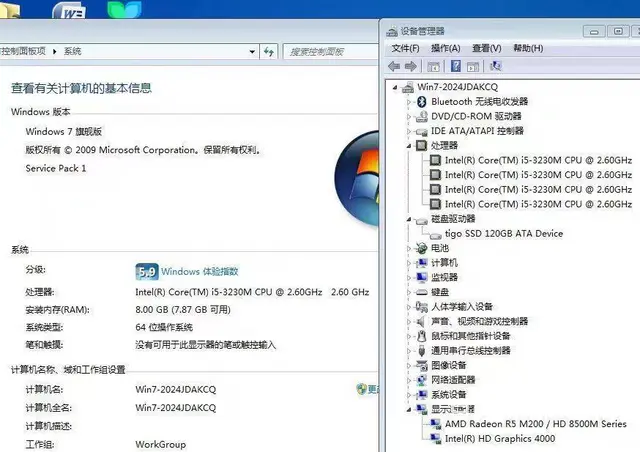The height and width of the screenshot is (452, 640).
Task: Collapse the Win7-2024JDAKCQ root node
Action: (x=395, y=87)
